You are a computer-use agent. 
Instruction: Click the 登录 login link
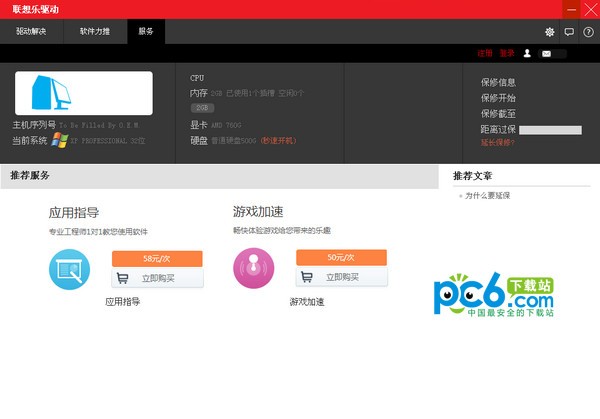pyautogui.click(x=506, y=53)
